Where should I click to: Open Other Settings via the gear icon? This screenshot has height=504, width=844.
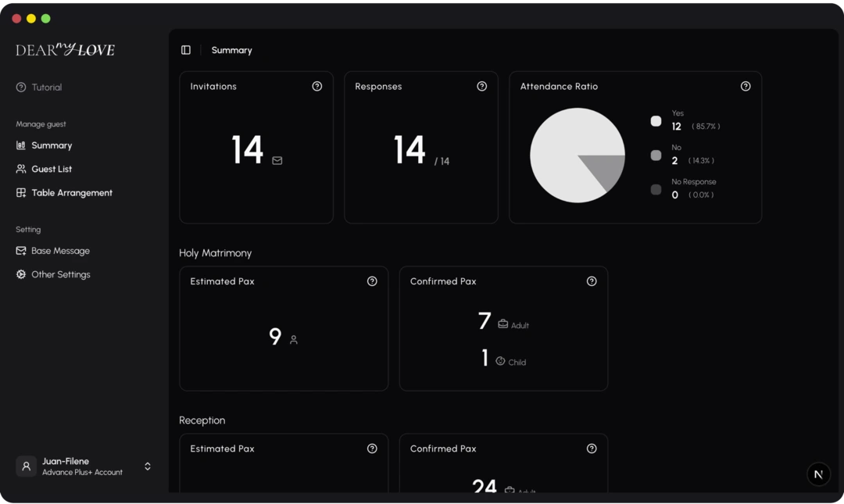tap(20, 274)
